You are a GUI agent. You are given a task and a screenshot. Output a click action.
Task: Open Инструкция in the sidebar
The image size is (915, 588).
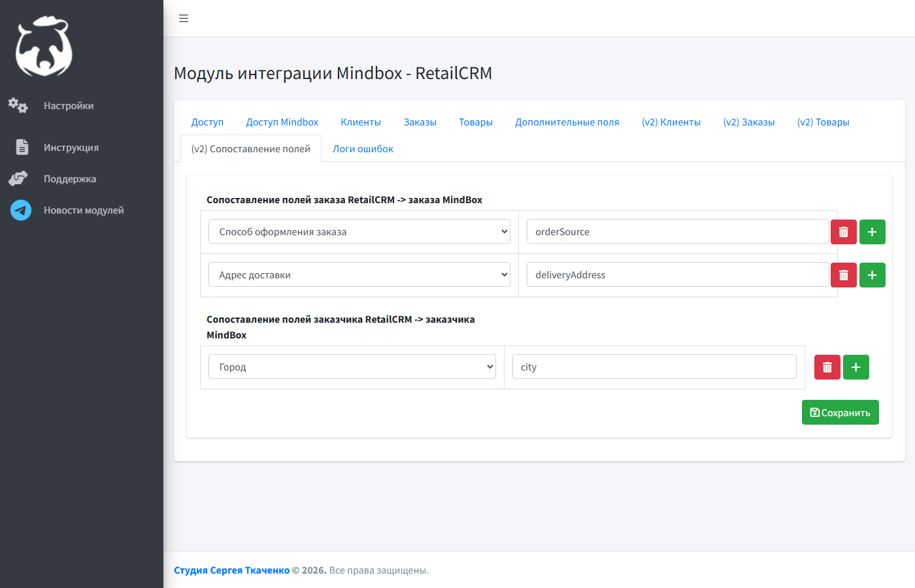pyautogui.click(x=71, y=148)
